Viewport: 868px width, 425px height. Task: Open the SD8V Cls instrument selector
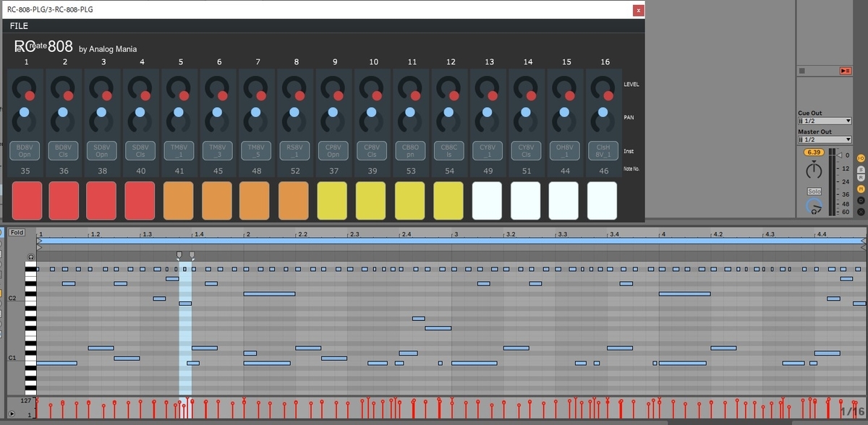142,150
